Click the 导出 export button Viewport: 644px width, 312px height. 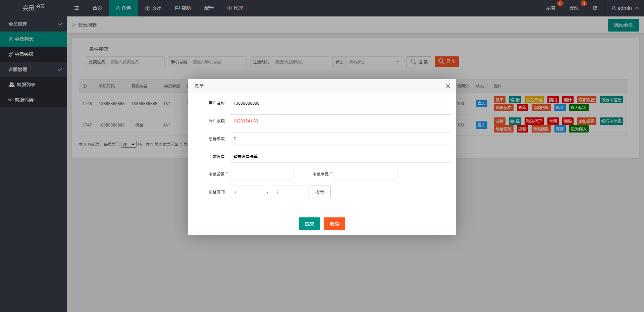pyautogui.click(x=446, y=62)
